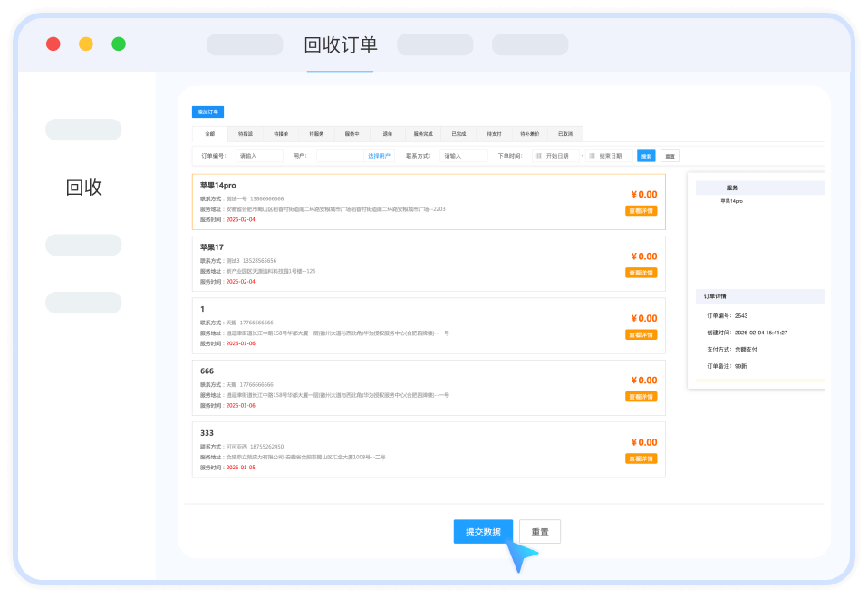Screen dimensions: 868x598
Task: View details of the 苹果14pro order
Action: [x=641, y=210]
